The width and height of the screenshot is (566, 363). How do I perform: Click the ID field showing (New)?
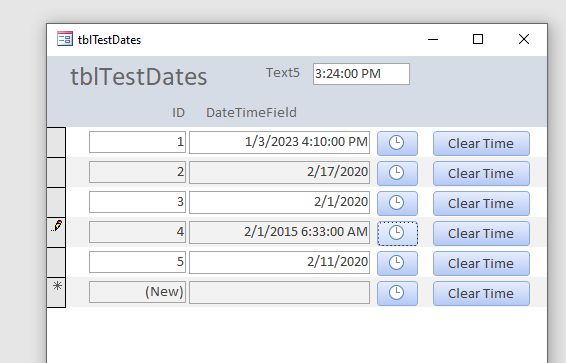[x=138, y=292]
